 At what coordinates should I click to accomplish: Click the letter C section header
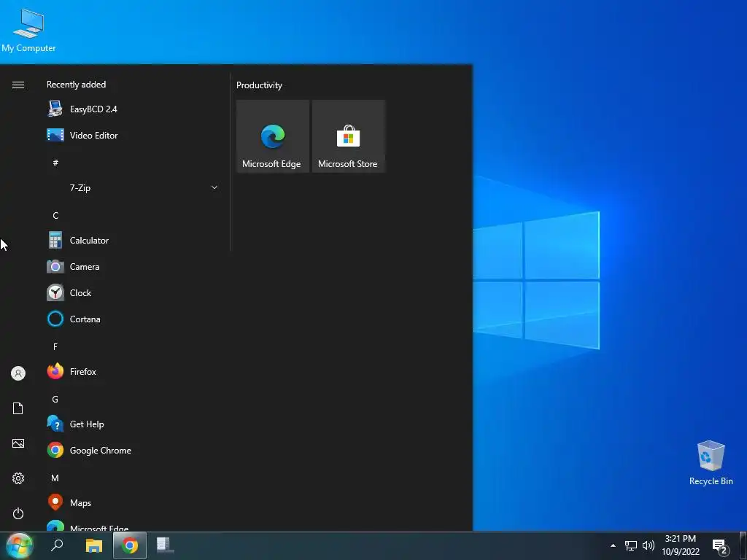55,215
